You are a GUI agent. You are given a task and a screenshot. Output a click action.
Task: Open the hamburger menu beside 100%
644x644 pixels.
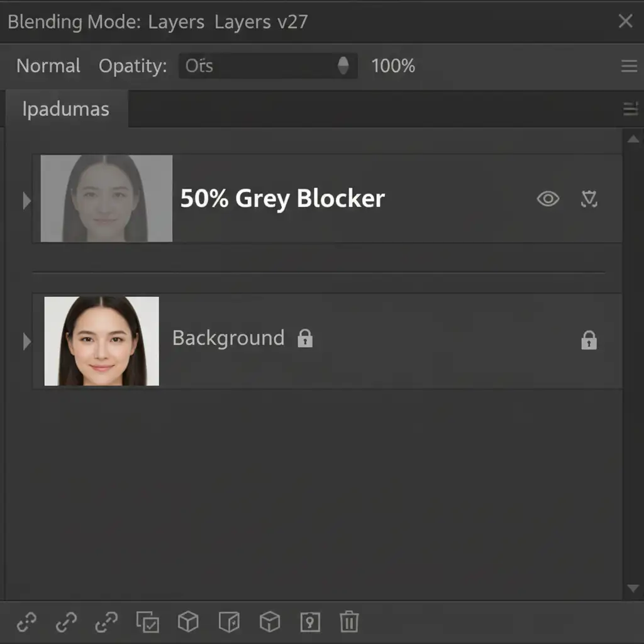point(629,66)
